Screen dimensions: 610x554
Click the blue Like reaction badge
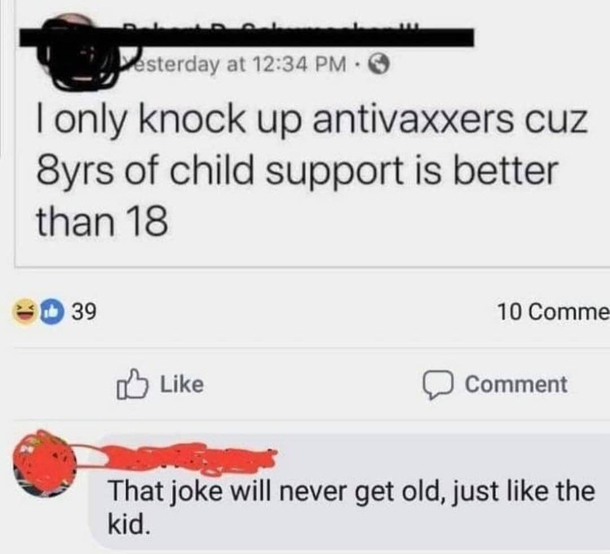click(52, 312)
